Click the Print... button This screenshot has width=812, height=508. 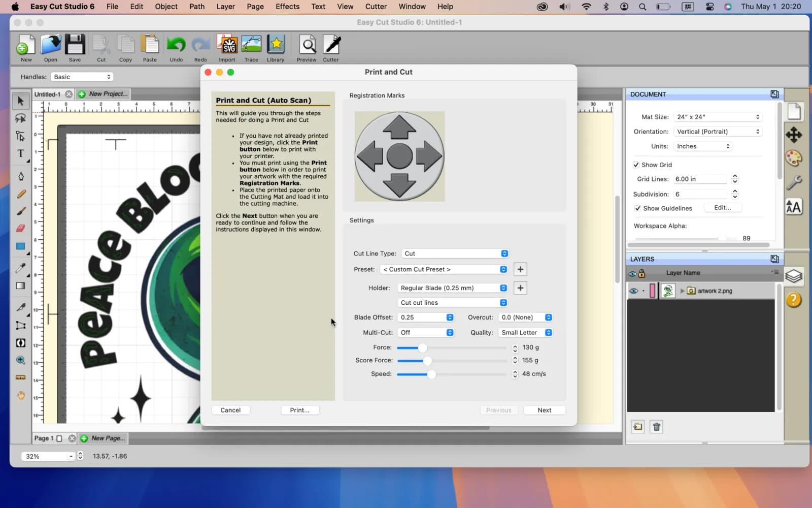coord(300,410)
